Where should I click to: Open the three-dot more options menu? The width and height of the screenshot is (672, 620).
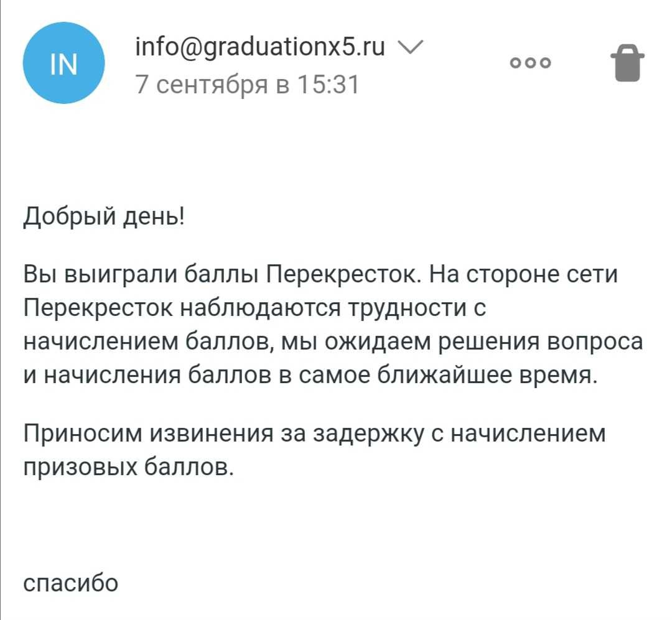point(530,63)
